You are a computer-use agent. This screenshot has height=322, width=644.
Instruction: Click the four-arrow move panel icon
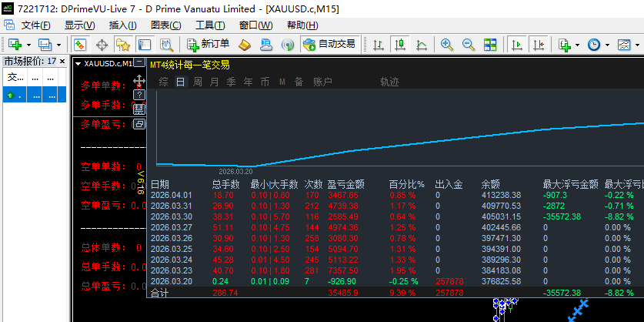tap(139, 81)
